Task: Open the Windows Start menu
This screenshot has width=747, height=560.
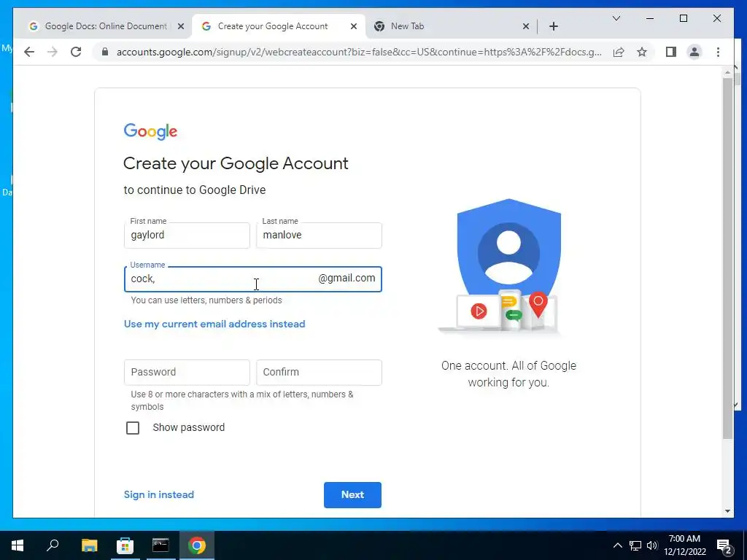Action: point(18,545)
